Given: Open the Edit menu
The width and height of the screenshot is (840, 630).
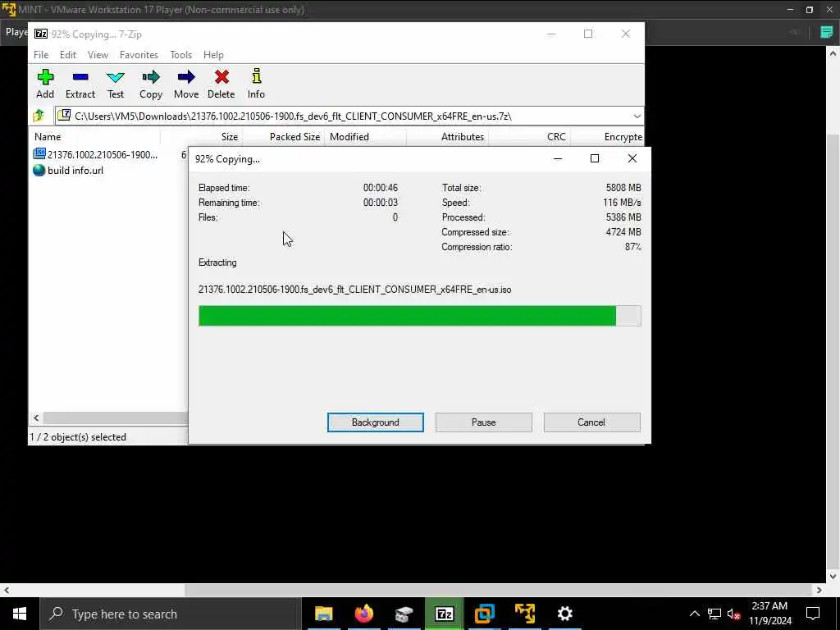Looking at the screenshot, I should tap(68, 55).
